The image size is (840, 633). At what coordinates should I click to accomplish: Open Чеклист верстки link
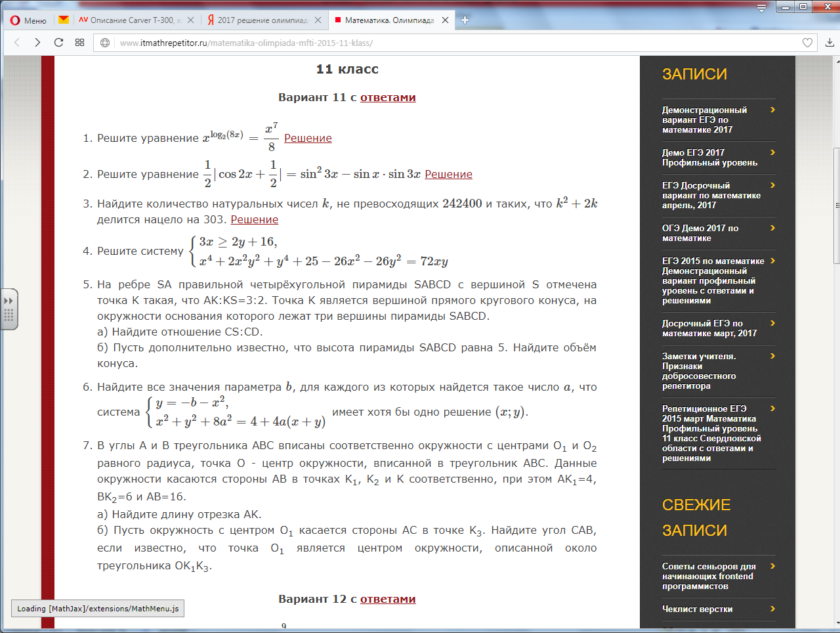pyautogui.click(x=698, y=609)
